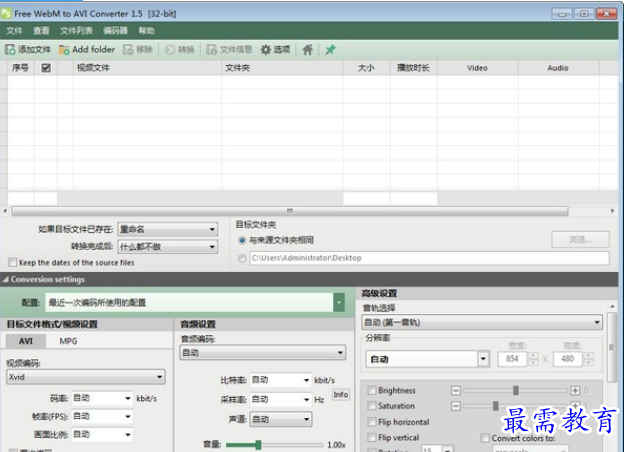Open the configuration profile (配置) dropdown

pyautogui.click(x=339, y=303)
